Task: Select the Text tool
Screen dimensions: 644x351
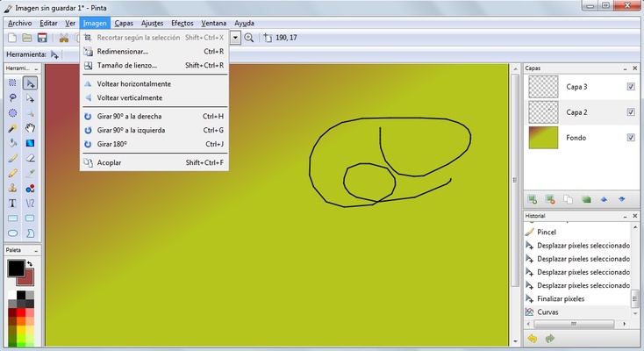Action: [13, 203]
